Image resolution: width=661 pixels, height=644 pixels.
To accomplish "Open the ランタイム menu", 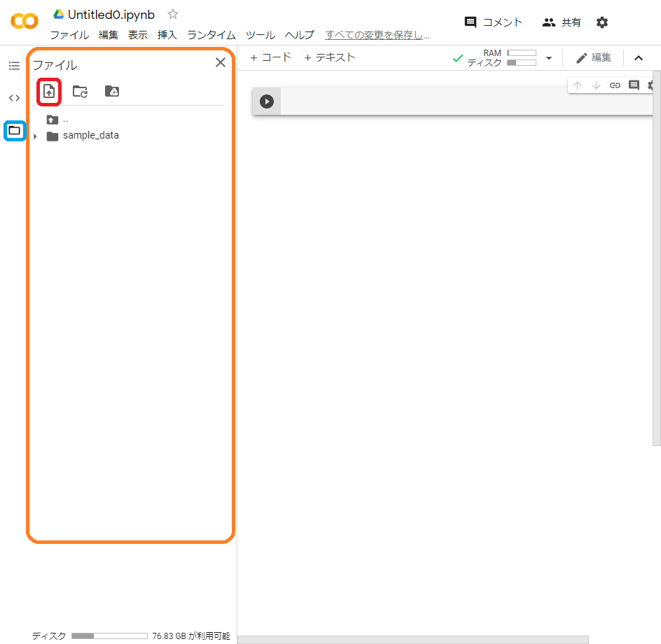I will click(x=211, y=35).
